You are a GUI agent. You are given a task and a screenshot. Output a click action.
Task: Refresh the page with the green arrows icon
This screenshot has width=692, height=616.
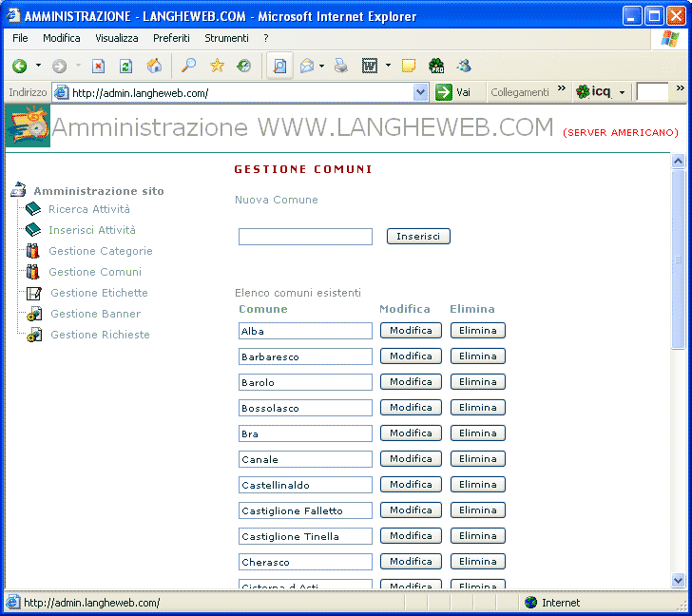tap(125, 67)
